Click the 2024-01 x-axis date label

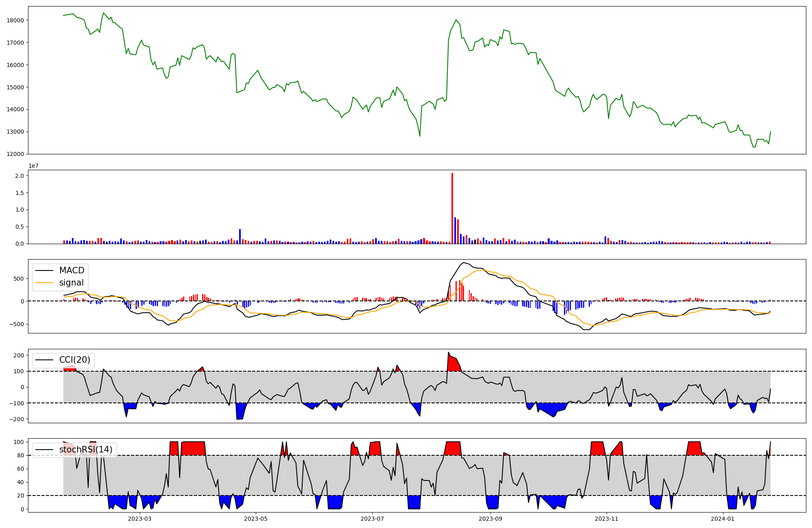coord(723,519)
